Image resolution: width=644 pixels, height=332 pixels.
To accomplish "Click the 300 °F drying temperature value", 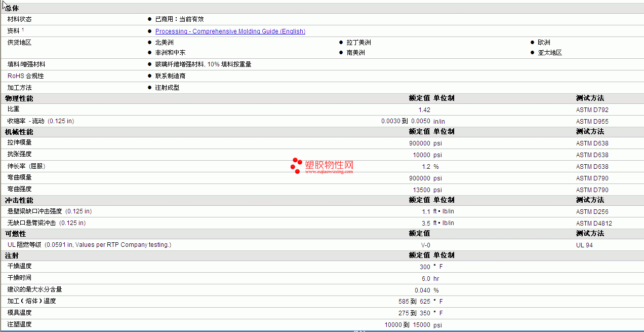I will (x=431, y=267).
